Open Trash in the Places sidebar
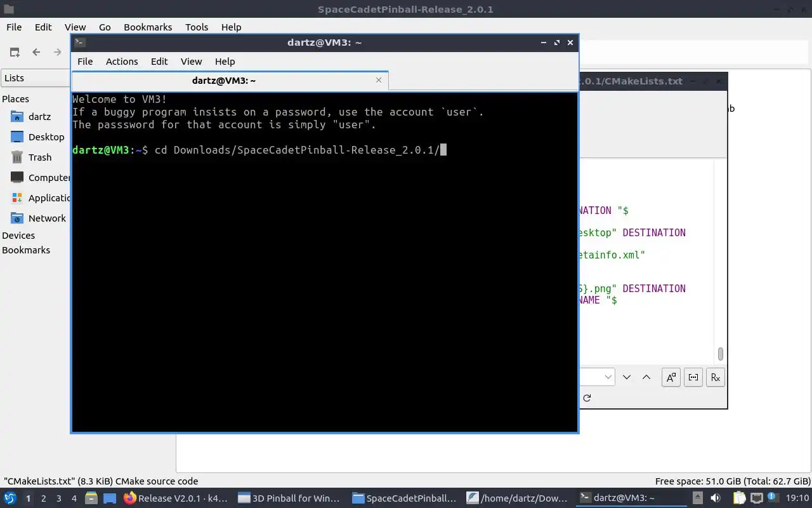Screen dimensions: 812x508 31,157
